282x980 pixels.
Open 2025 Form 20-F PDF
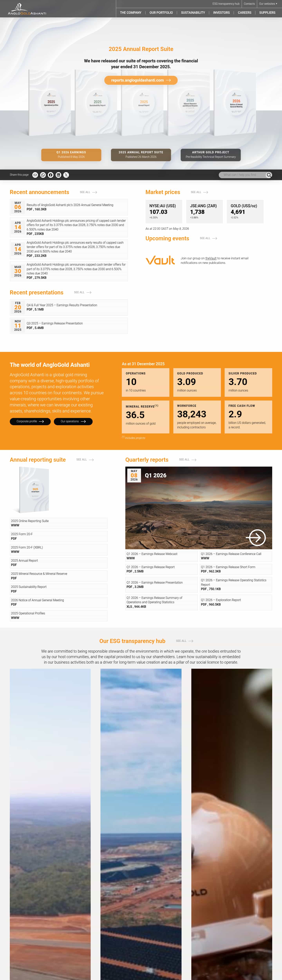tap(59, 536)
